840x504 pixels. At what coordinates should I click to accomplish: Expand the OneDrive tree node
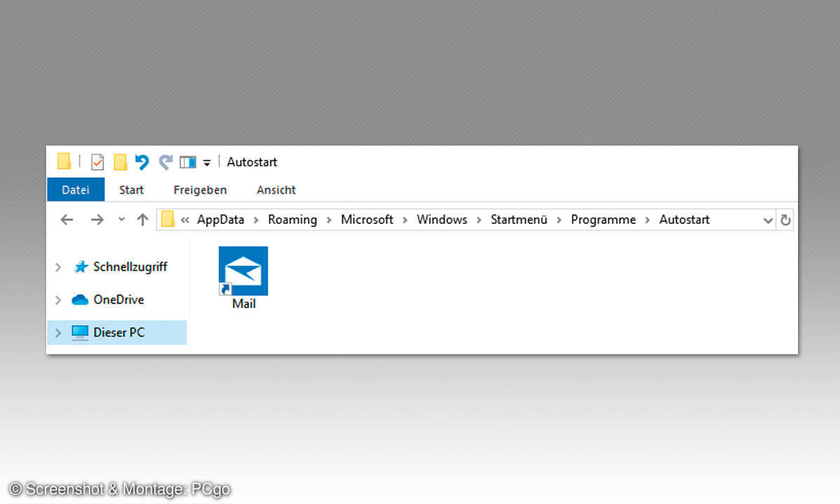pyautogui.click(x=59, y=300)
